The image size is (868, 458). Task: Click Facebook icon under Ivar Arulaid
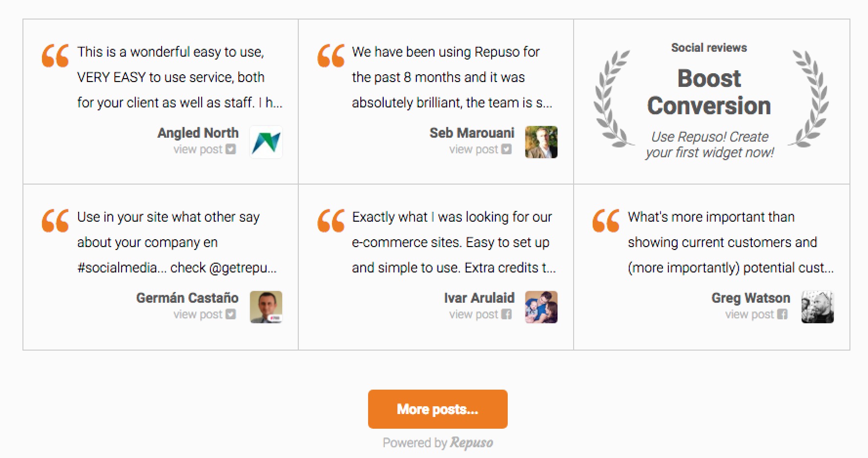[507, 314]
